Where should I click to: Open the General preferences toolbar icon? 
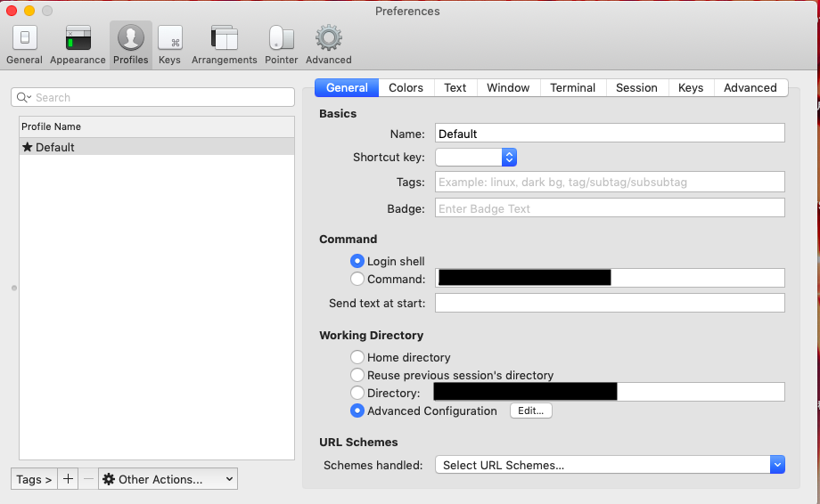24,45
